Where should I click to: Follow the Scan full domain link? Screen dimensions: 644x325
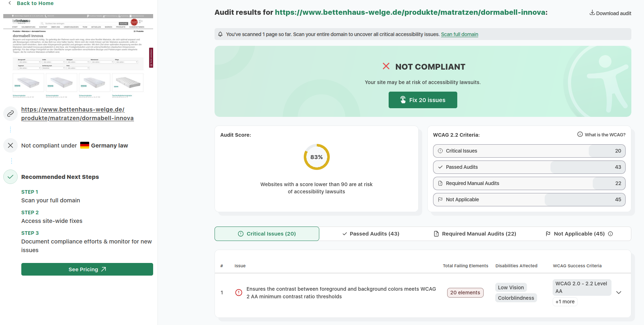[x=459, y=34]
